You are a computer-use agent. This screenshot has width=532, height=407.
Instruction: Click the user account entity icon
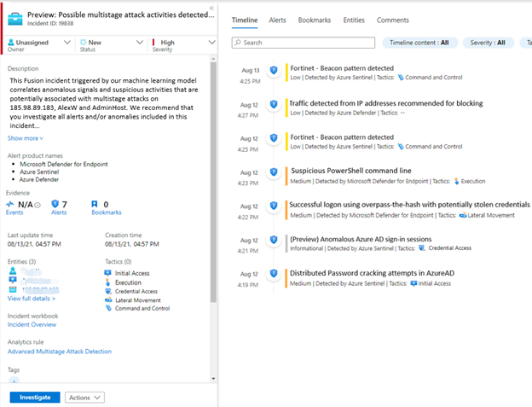pos(13,270)
